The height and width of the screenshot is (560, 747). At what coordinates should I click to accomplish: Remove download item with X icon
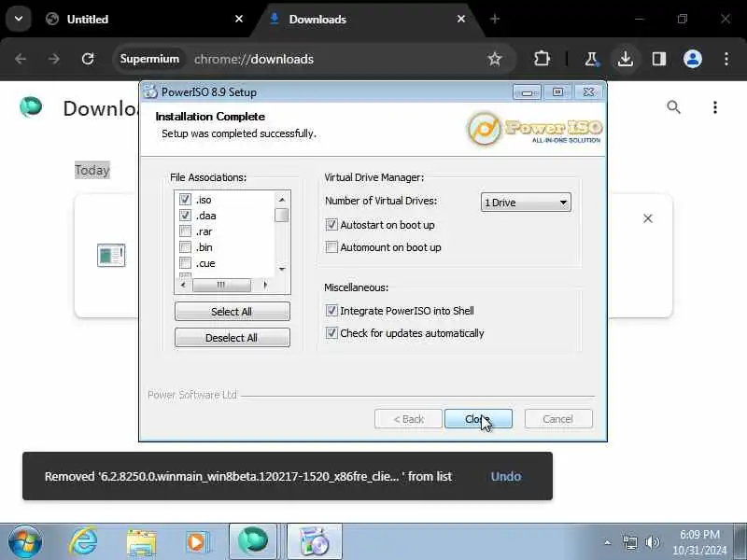click(648, 218)
